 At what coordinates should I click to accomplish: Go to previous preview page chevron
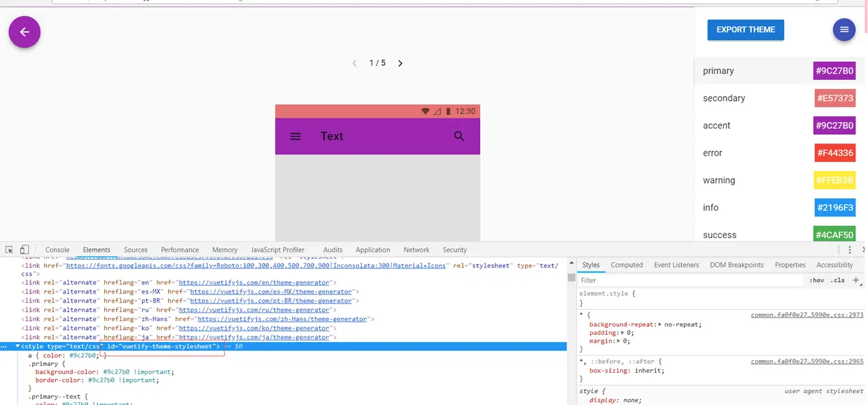(354, 63)
